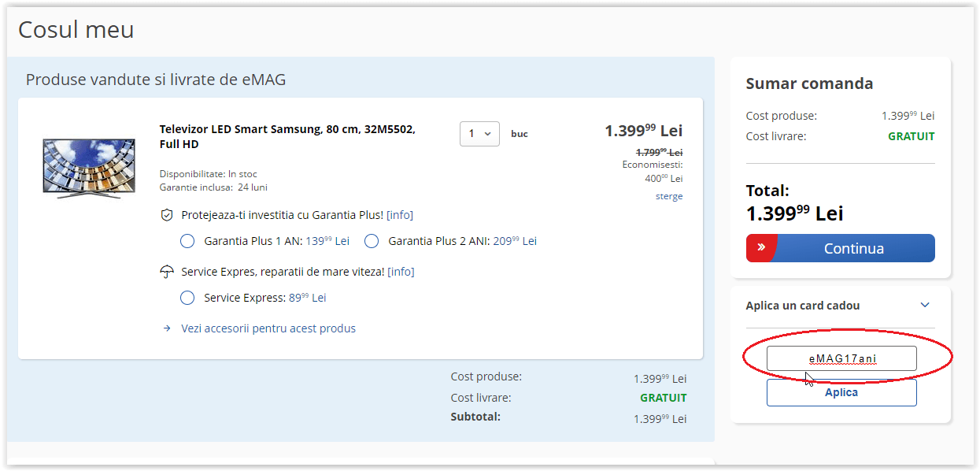The image size is (980, 471).
Task: Enable the Service Express radio option
Action: point(187,298)
